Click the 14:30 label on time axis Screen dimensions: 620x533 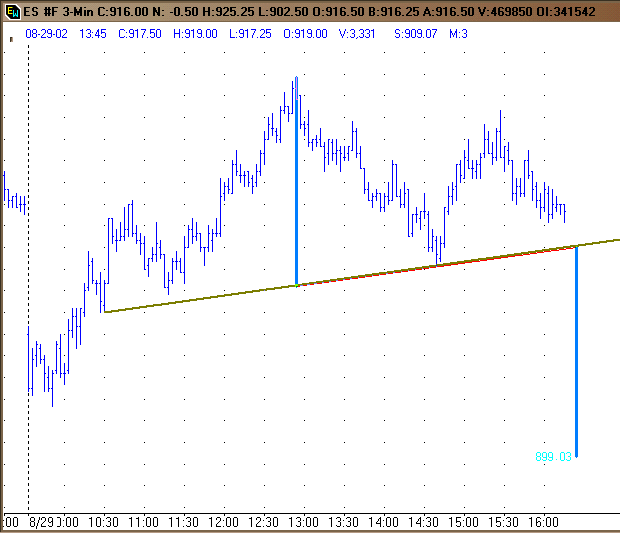pos(423,523)
